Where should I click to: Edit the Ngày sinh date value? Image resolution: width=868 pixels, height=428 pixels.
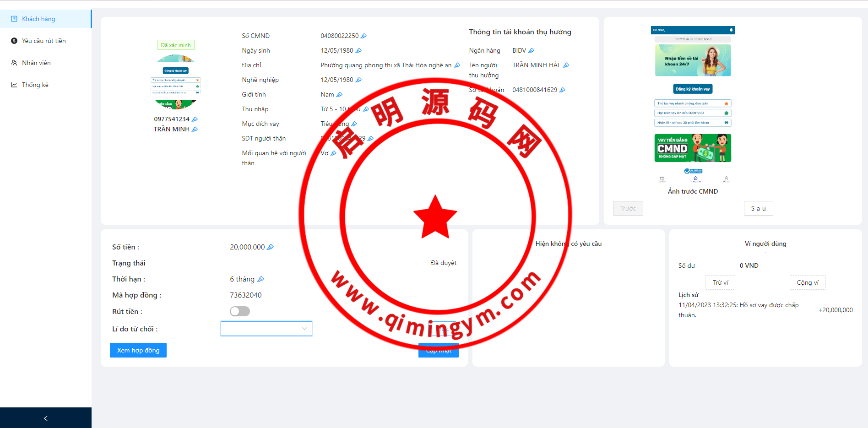358,51
